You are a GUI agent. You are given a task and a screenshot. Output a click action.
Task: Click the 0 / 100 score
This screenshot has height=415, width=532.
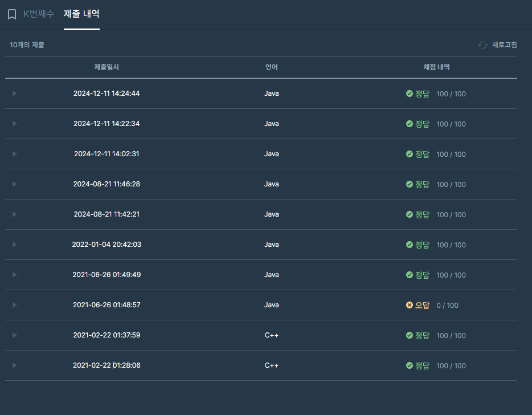coord(447,306)
